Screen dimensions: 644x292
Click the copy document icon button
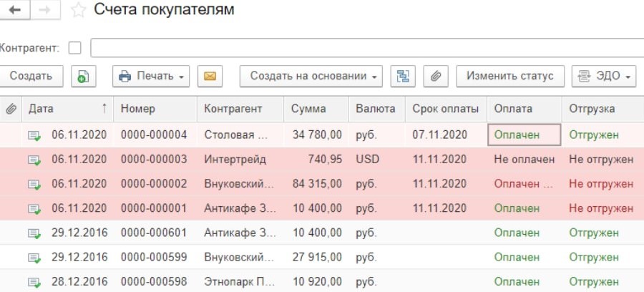tap(84, 76)
